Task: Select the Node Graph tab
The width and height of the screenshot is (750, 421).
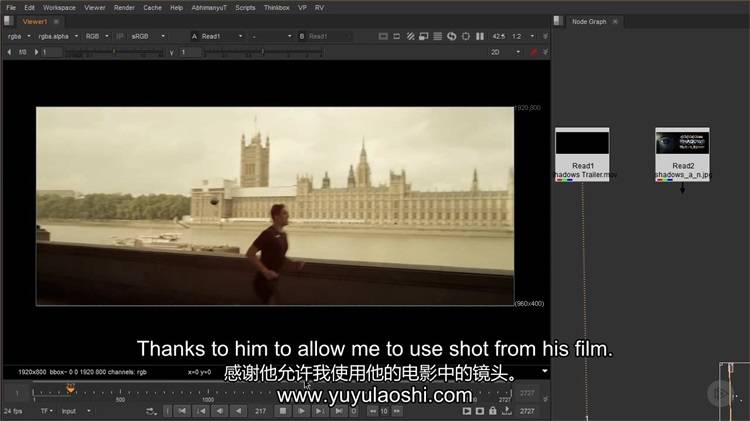Action: 589,22
